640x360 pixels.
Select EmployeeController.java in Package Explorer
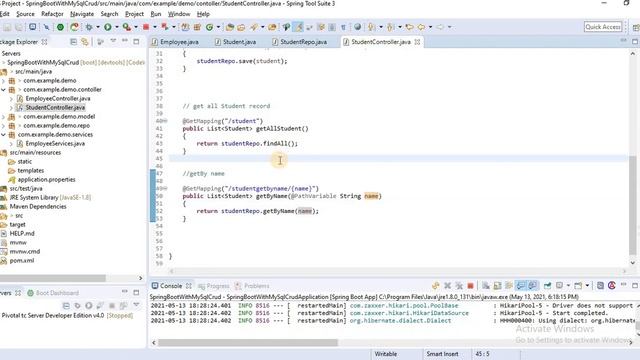(x=58, y=99)
